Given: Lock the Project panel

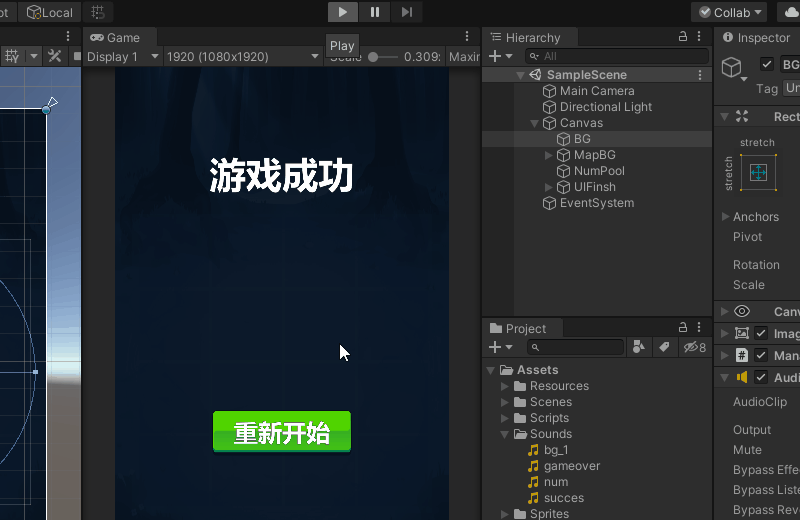Looking at the screenshot, I should click(683, 327).
